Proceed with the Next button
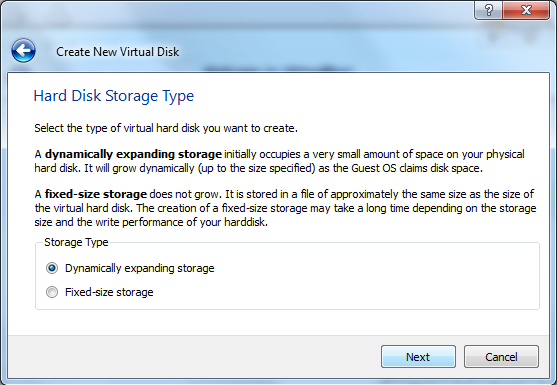557x385 pixels. tap(418, 357)
